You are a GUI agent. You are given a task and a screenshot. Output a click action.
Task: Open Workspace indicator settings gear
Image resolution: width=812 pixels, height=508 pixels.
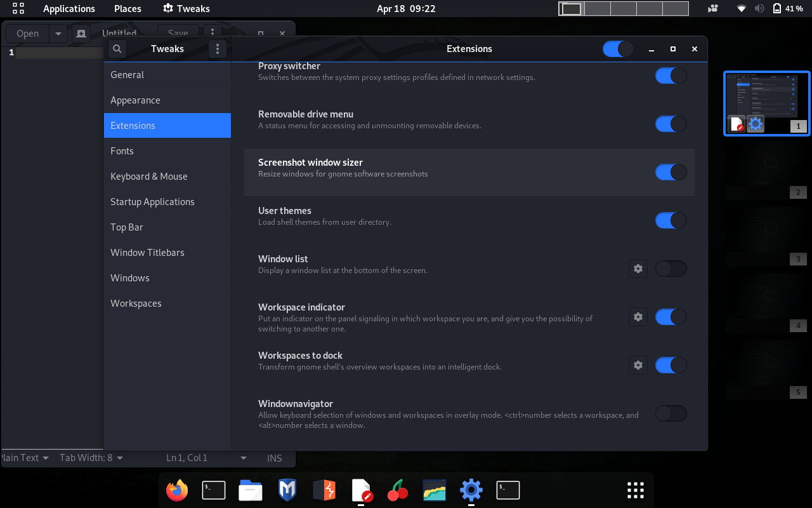click(638, 317)
